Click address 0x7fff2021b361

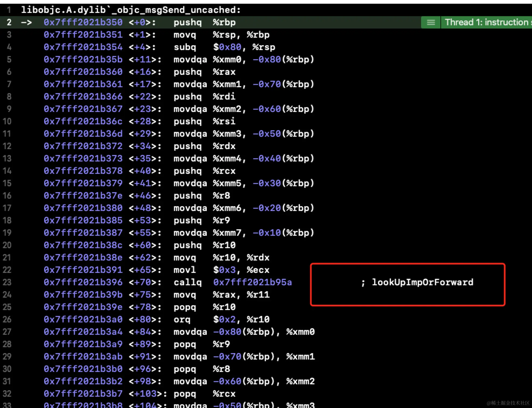tap(83, 84)
